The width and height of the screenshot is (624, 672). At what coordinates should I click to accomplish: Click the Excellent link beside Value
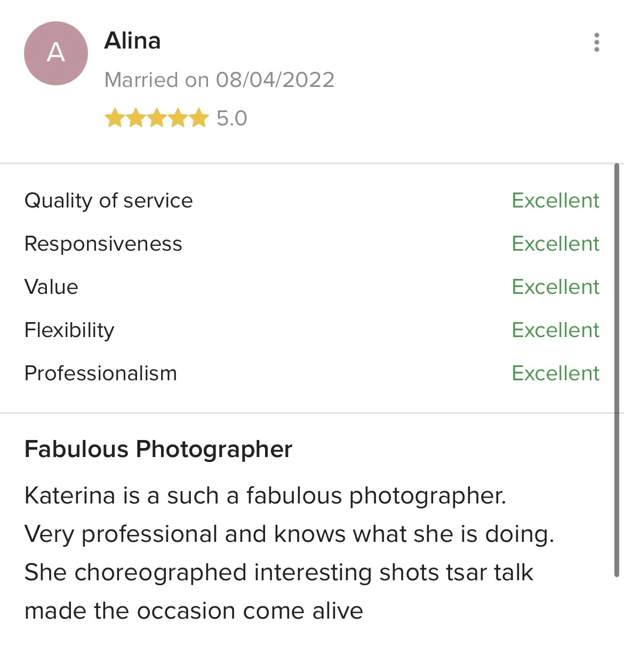[556, 287]
